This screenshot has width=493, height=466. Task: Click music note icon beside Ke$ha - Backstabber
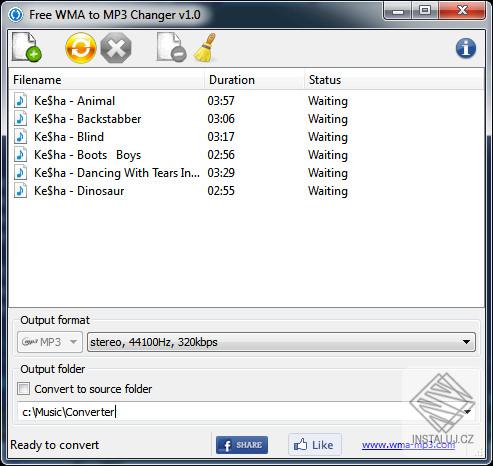coord(20,119)
